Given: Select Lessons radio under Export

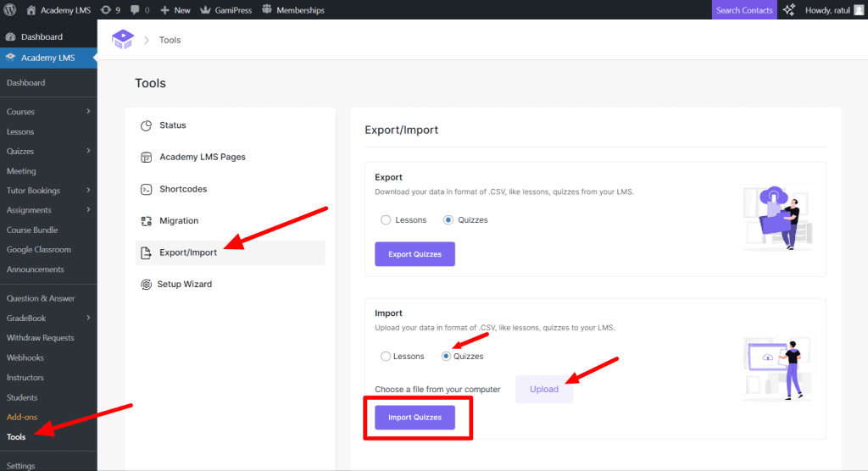Looking at the screenshot, I should click(386, 219).
